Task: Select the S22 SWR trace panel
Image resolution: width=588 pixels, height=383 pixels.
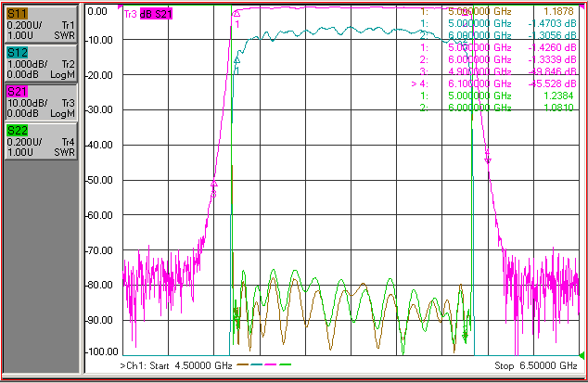Action: (41, 141)
